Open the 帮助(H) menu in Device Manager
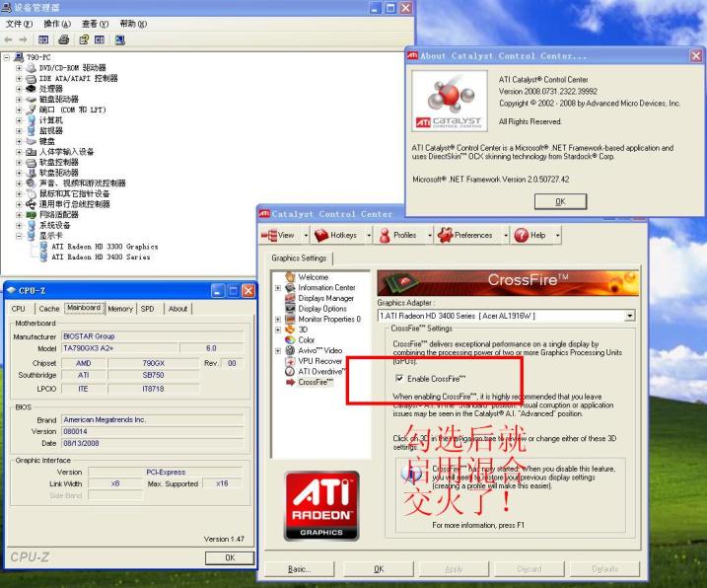The height and width of the screenshot is (588, 707). click(133, 24)
